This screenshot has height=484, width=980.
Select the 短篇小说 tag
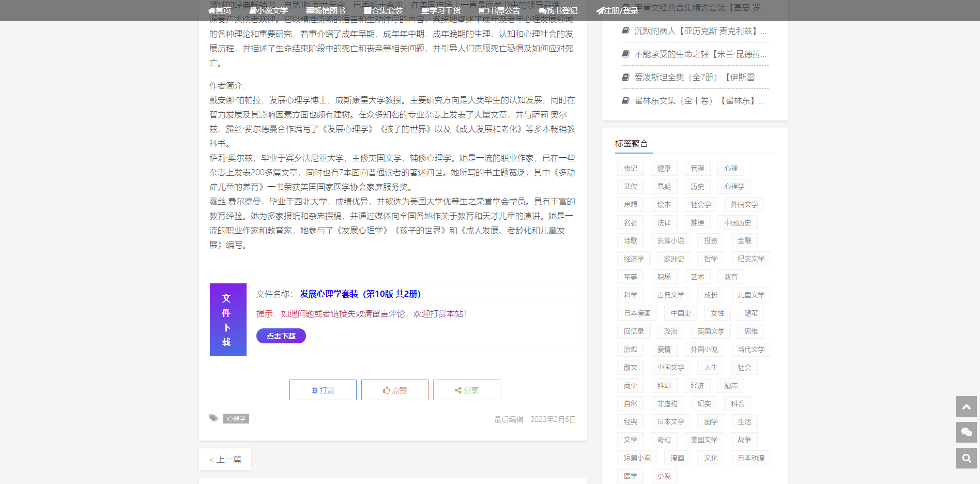637,458
